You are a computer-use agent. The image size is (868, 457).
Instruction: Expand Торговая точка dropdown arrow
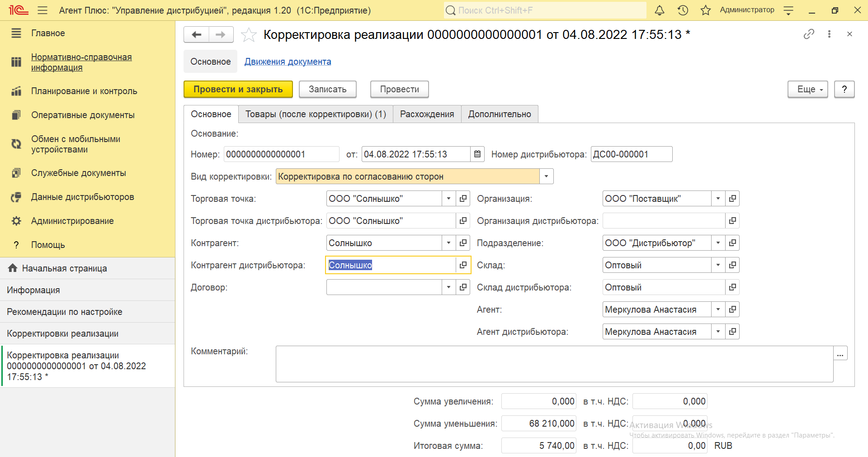coord(448,199)
